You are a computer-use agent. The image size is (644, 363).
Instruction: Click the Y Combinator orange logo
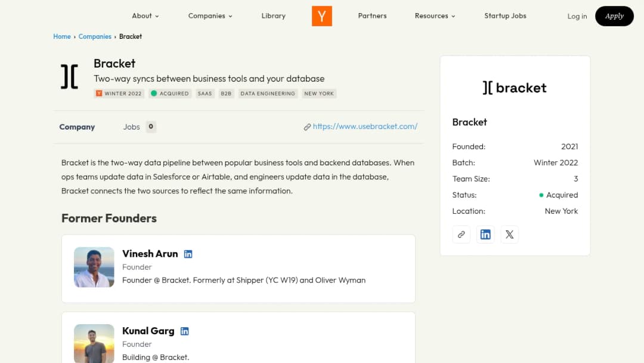321,16
